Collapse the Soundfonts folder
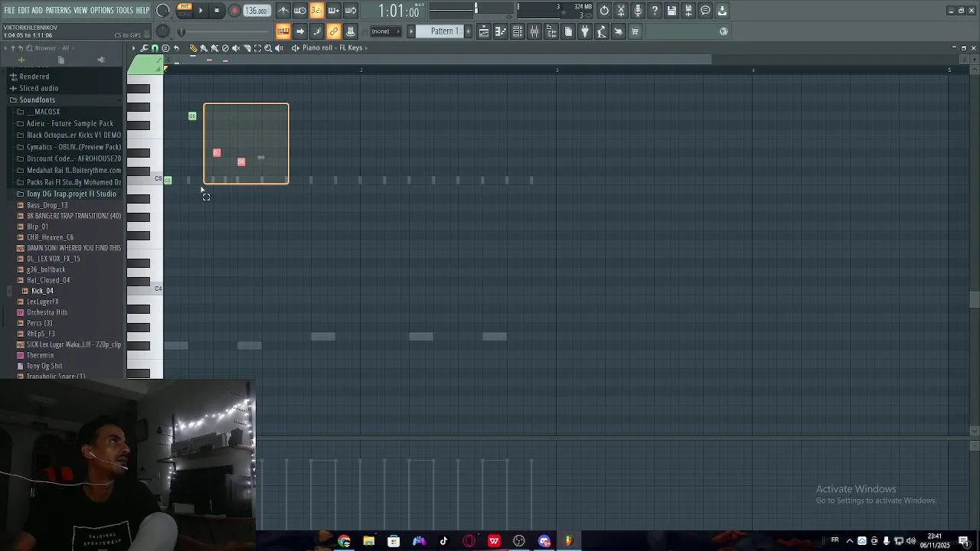 [x=37, y=100]
